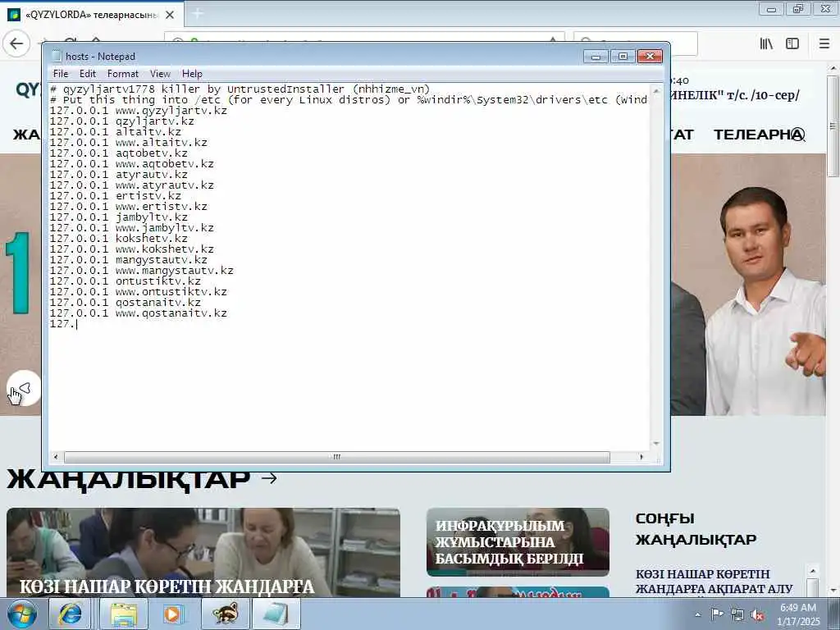This screenshot has width=840, height=630.
Task: Click the line 127.0.0.1 www.aqtobetv.kz
Action: coord(132,164)
